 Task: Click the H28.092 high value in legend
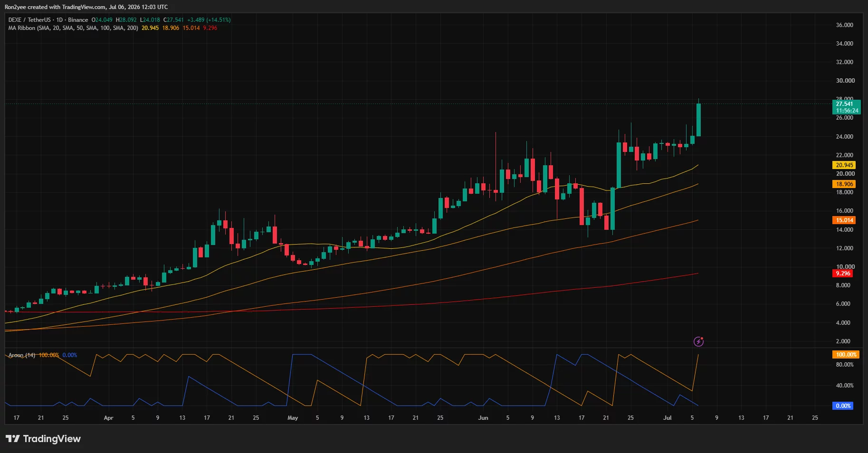point(126,20)
